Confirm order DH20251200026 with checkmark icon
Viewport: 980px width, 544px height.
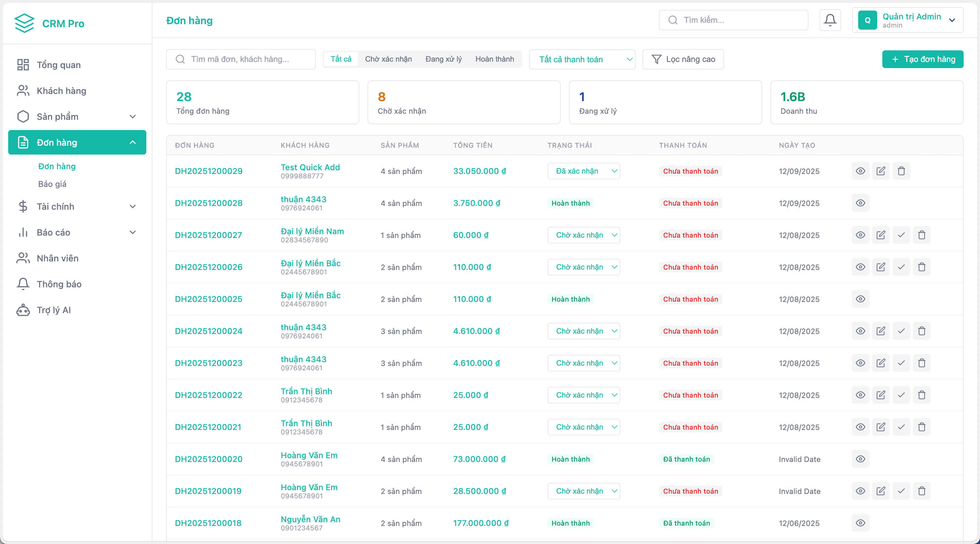tap(901, 267)
